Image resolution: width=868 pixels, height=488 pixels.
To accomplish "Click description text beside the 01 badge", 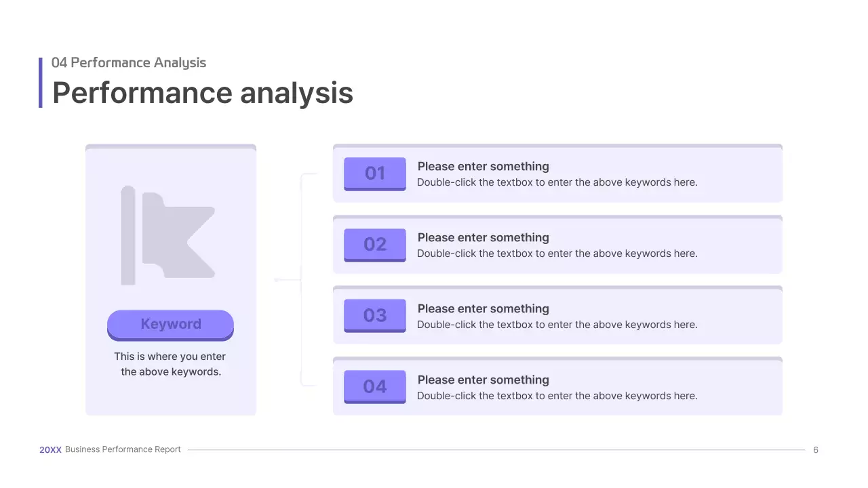I will click(x=557, y=182).
